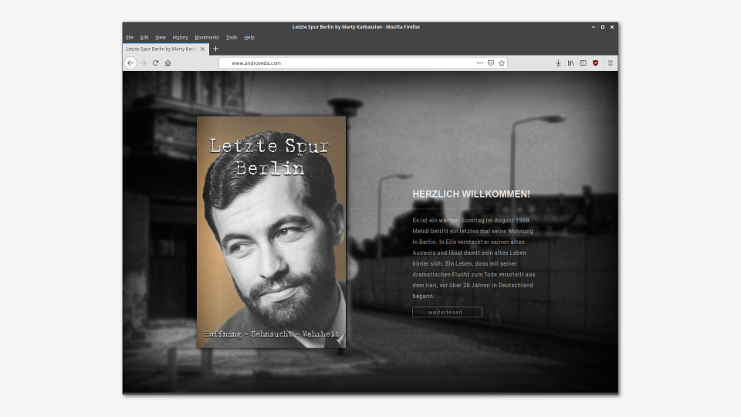The height and width of the screenshot is (417, 741).
Task: Close the Letzte Spur Berlin tab
Action: (x=203, y=49)
